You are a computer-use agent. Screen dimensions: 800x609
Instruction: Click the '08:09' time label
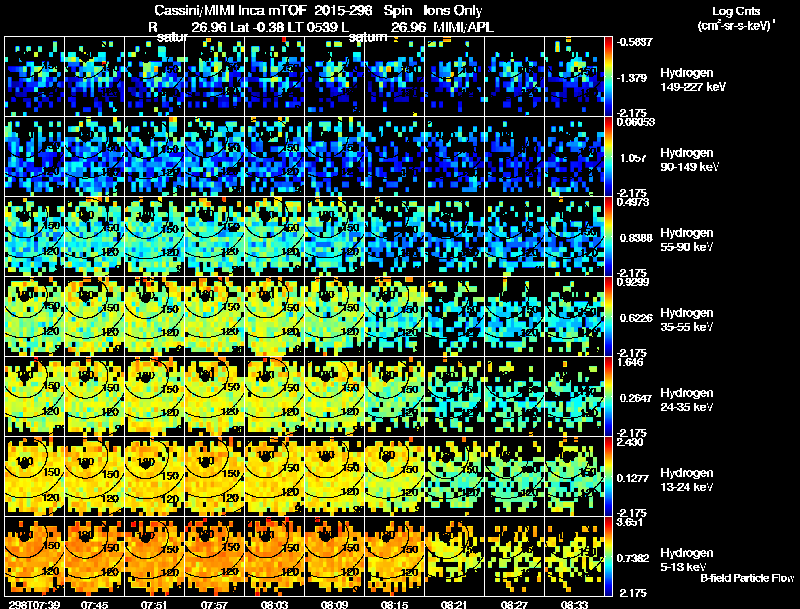tap(334, 604)
